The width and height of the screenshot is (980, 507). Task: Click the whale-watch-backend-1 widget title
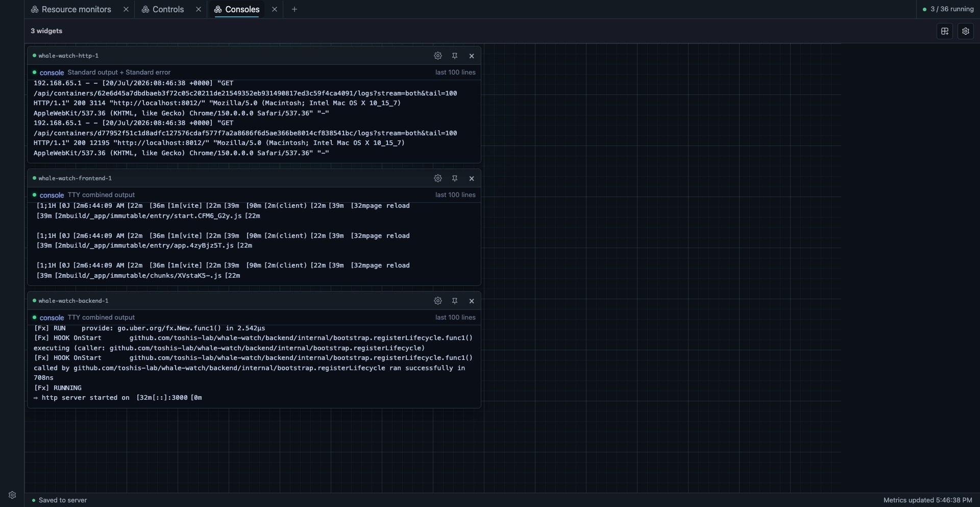point(73,301)
